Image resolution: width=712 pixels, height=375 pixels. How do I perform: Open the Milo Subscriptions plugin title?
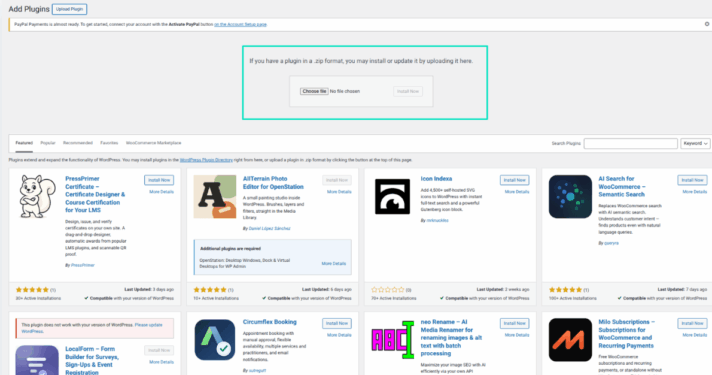(627, 334)
